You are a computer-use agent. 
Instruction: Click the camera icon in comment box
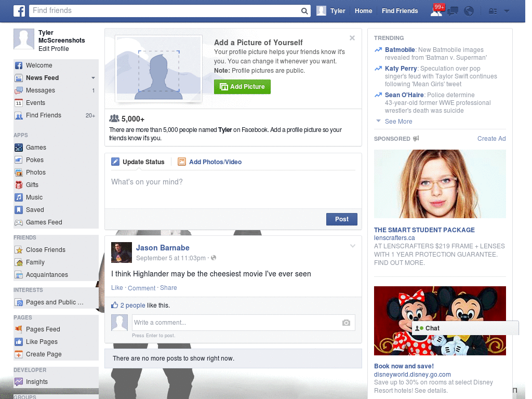coord(346,323)
